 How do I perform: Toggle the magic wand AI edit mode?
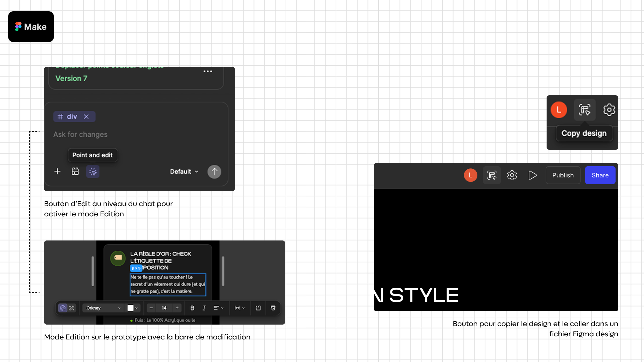click(x=72, y=308)
